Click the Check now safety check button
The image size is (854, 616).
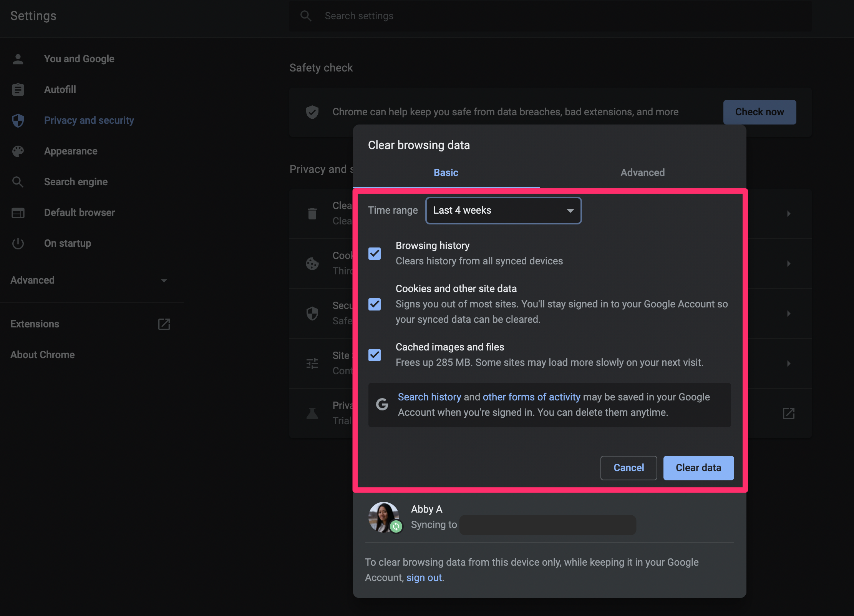(x=759, y=111)
